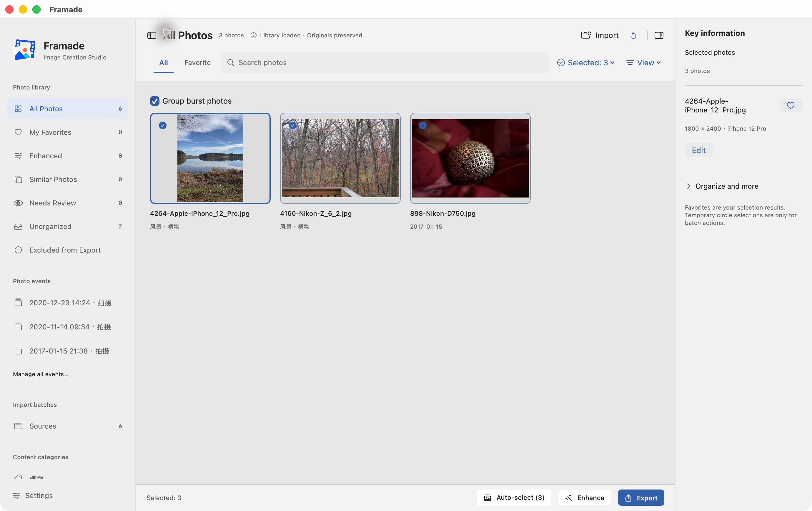Click the Search photos field
812x511 pixels.
coord(385,63)
